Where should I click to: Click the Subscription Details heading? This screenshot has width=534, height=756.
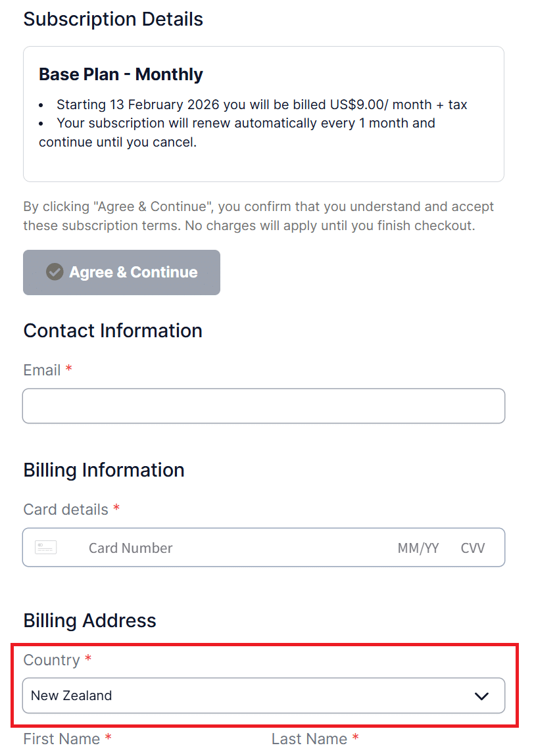tap(113, 19)
